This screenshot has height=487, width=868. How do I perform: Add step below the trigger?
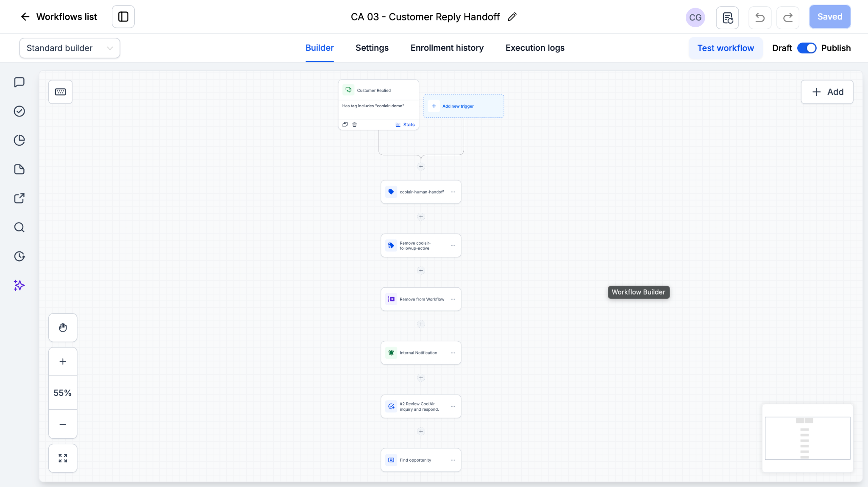[x=421, y=167]
